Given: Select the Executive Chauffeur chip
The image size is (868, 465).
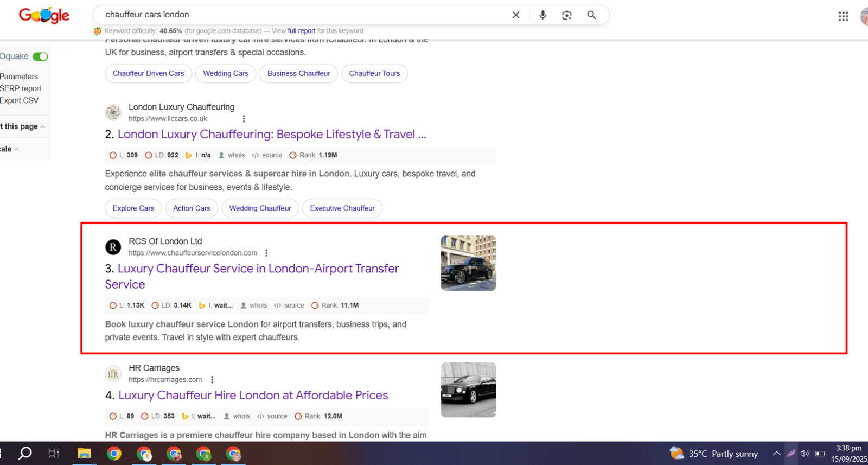Looking at the screenshot, I should [342, 208].
